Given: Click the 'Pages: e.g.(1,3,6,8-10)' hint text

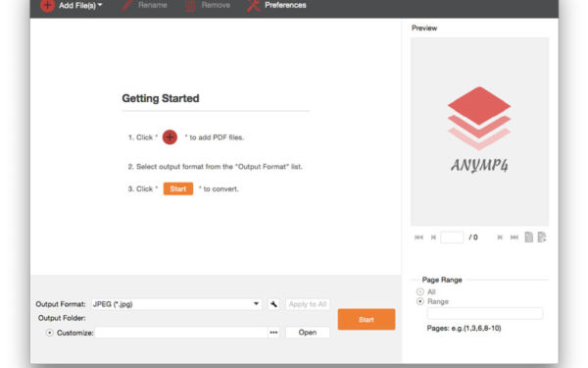Looking at the screenshot, I should coord(464,328).
